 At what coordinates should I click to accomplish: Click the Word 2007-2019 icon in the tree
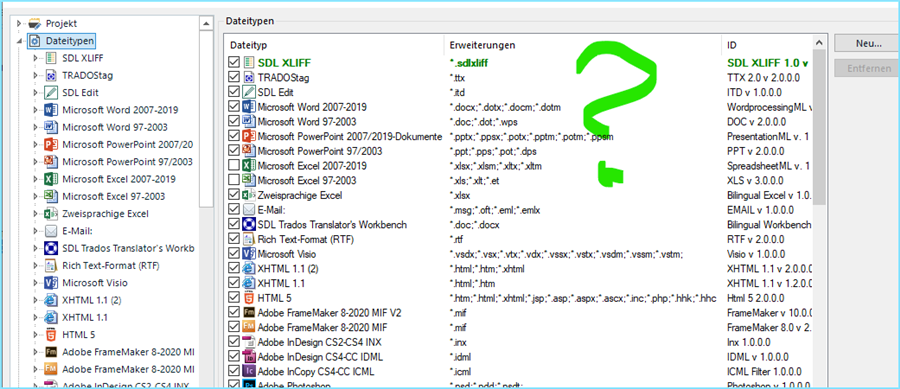[x=51, y=110]
